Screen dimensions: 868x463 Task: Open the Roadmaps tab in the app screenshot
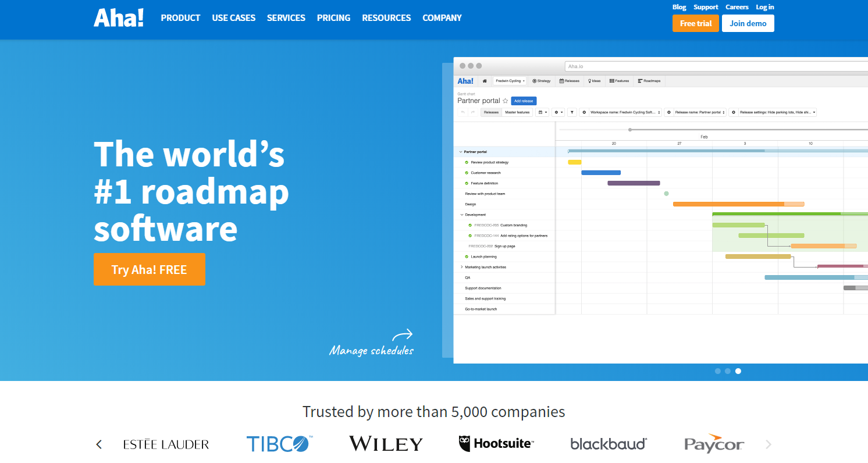[649, 81]
